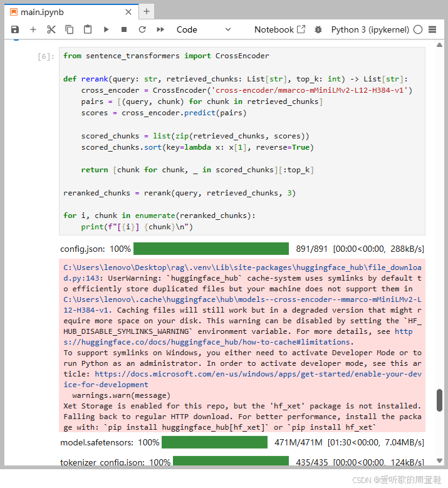This screenshot has width=448, height=488.
Task: Insert a new cell below with the plus icon
Action: pos(33,29)
